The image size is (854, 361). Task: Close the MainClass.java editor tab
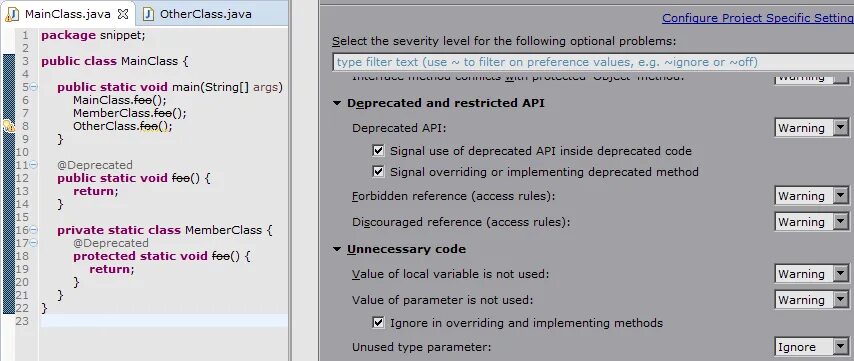point(123,14)
